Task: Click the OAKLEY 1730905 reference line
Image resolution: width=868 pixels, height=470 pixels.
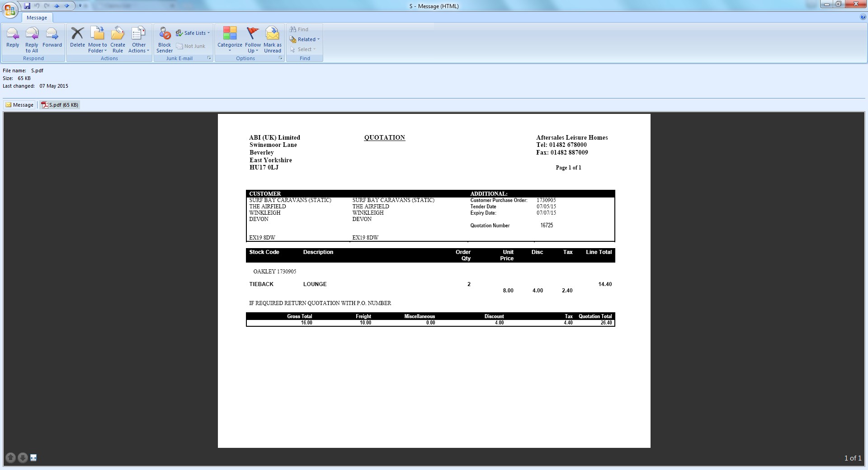Action: click(275, 272)
